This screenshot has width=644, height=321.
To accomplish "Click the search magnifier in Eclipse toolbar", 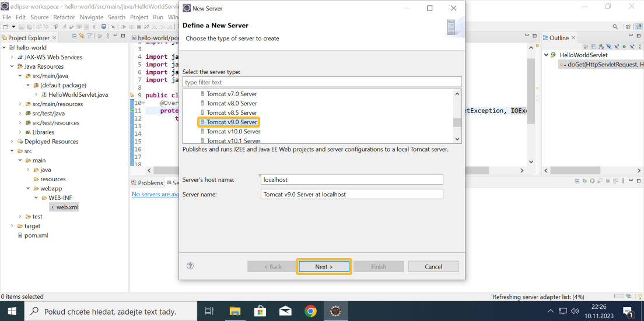I will pos(615,27).
